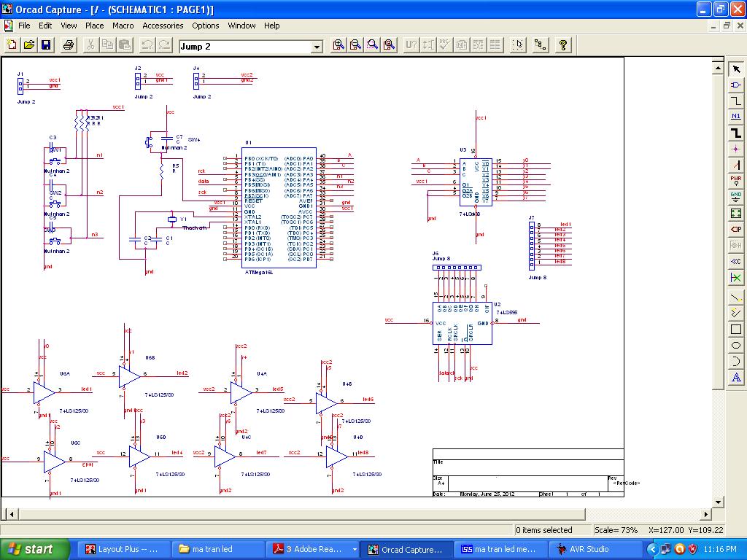Select the Place Ellipse tool

point(736,345)
